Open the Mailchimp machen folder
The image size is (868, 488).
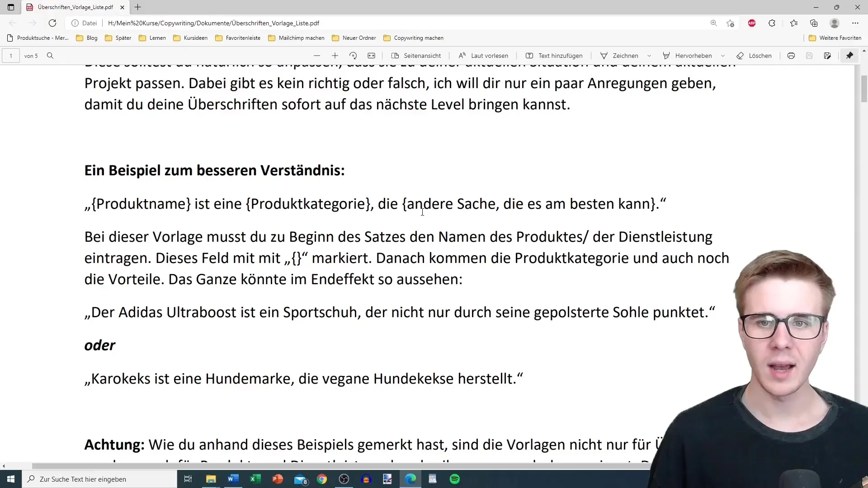click(x=297, y=38)
